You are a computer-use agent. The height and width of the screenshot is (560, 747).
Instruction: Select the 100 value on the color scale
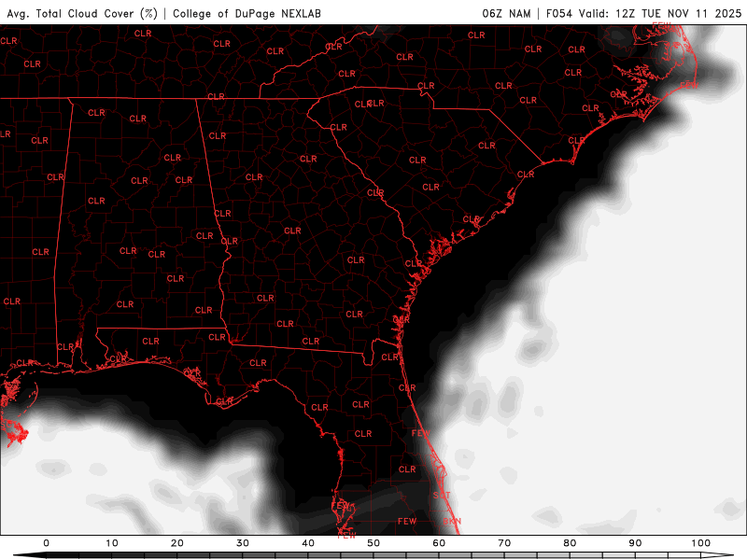701,543
